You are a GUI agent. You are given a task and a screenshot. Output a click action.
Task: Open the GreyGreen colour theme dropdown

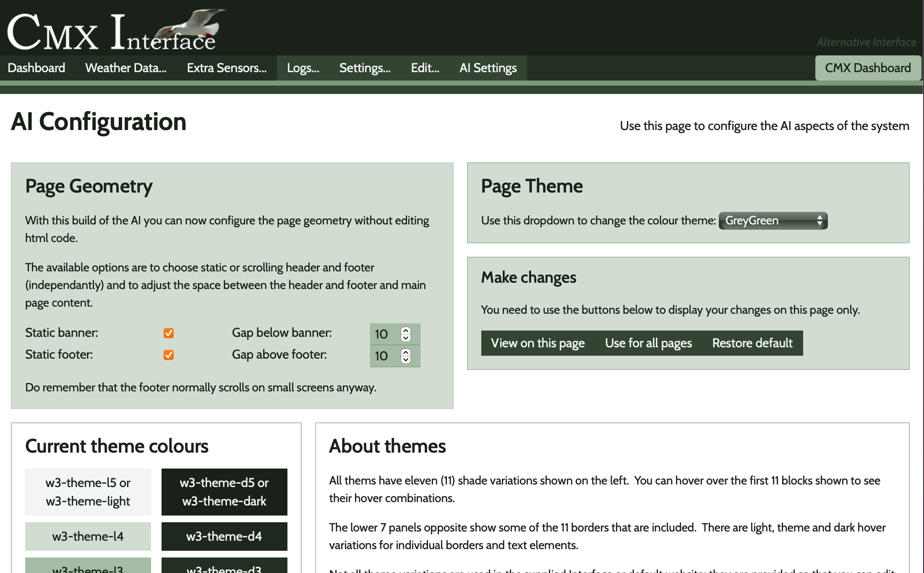coord(773,221)
